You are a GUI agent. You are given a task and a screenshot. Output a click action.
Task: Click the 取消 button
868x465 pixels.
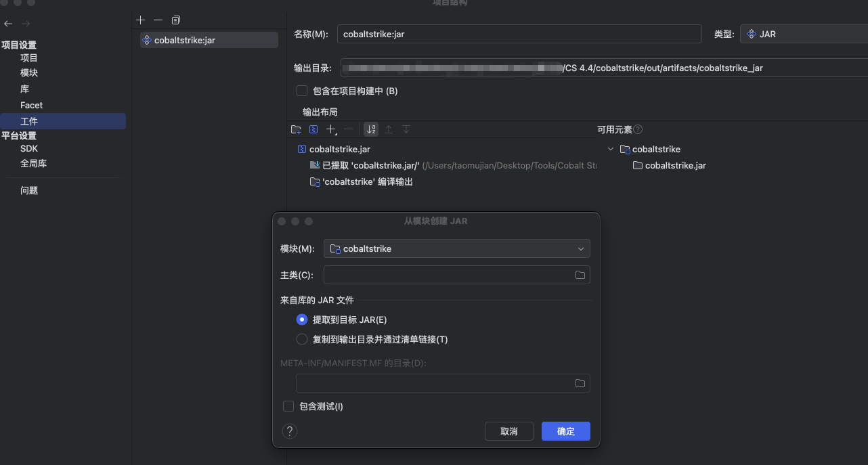point(508,431)
